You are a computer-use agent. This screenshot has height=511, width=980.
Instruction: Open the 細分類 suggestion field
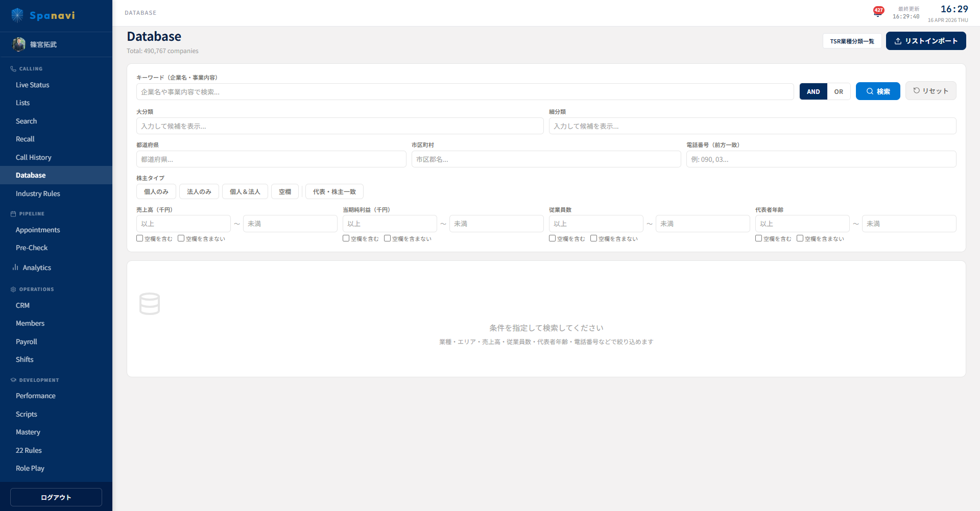753,126
